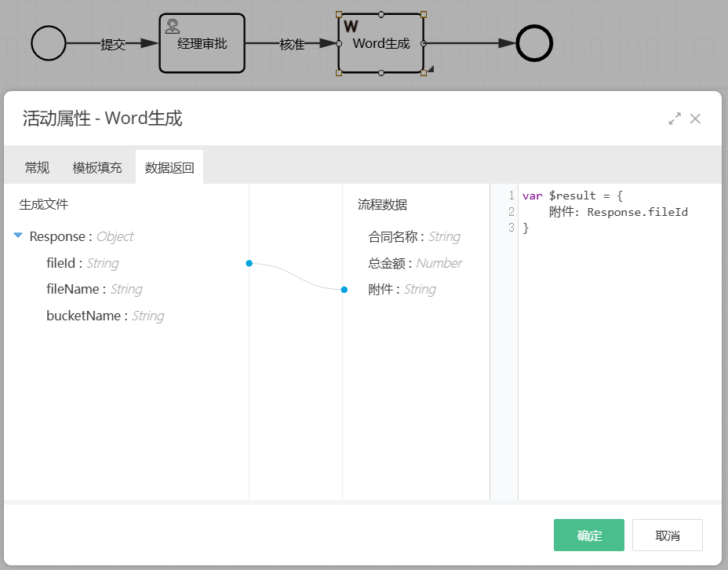Select the 经理审批 user task node
Viewport: 728px width, 570px height.
point(202,44)
